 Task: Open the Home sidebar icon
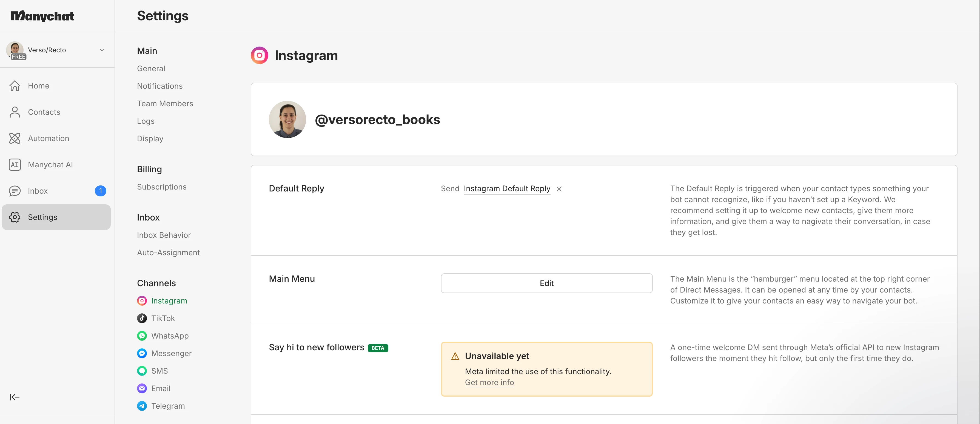[x=15, y=86]
